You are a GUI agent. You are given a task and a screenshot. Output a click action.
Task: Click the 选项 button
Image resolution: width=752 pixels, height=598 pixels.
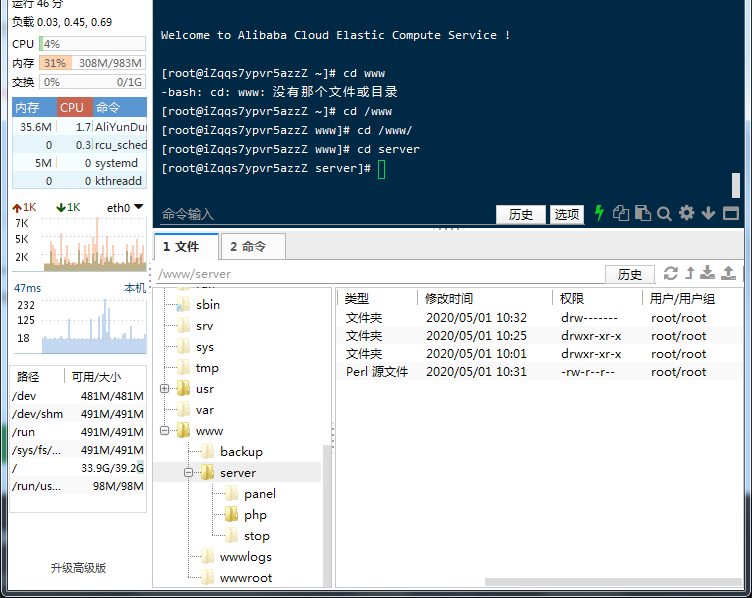[x=566, y=214]
